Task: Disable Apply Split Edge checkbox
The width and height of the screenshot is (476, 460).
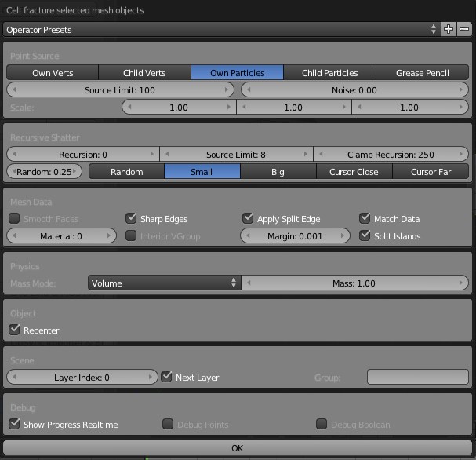Action: tap(248, 219)
